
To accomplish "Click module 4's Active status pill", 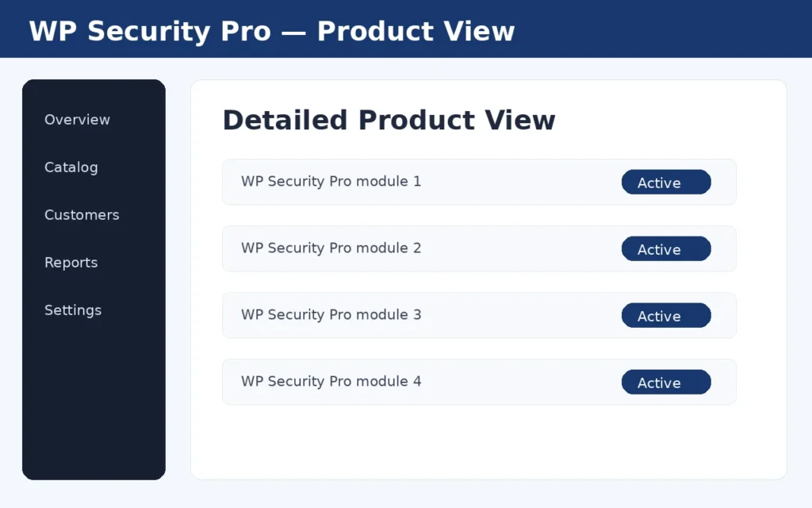I will (x=666, y=382).
